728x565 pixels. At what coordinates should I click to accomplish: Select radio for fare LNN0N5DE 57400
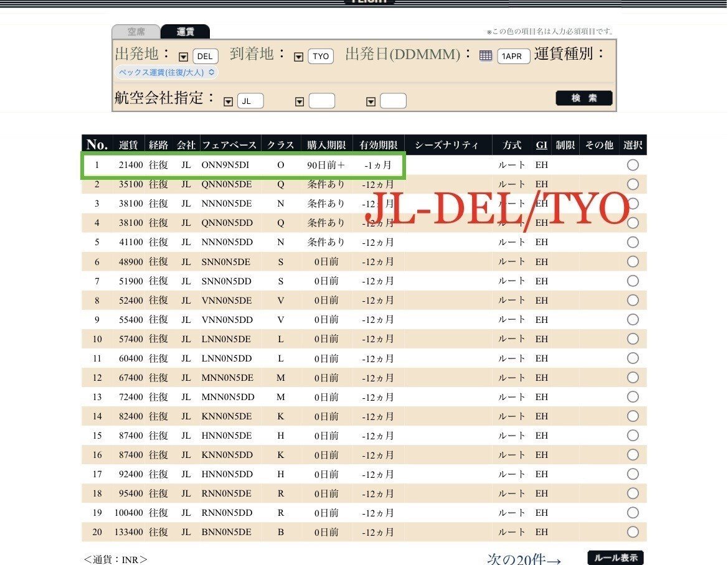pos(632,339)
